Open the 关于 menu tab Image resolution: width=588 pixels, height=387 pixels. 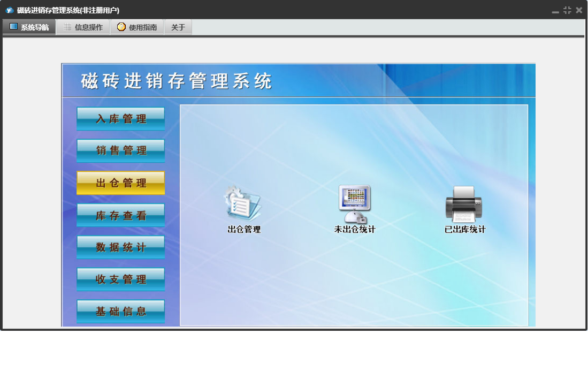point(178,27)
